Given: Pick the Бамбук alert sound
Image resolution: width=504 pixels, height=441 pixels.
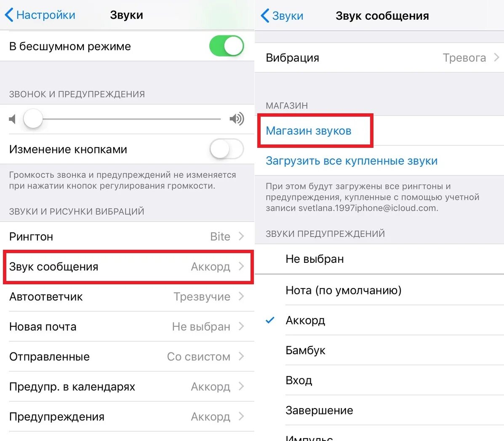Looking at the screenshot, I should point(305,350).
